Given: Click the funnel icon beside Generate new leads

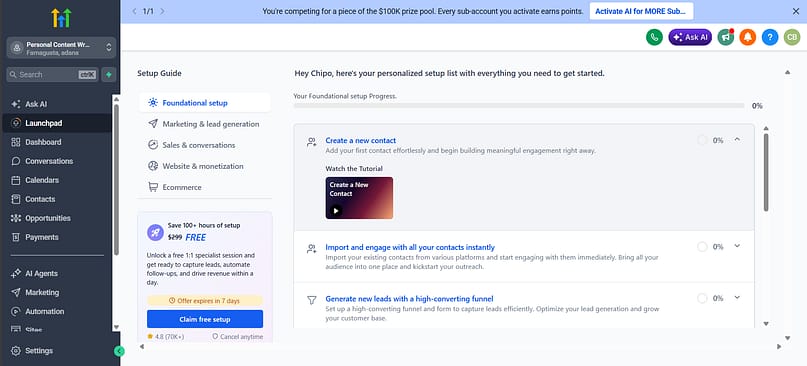Looking at the screenshot, I should [311, 300].
